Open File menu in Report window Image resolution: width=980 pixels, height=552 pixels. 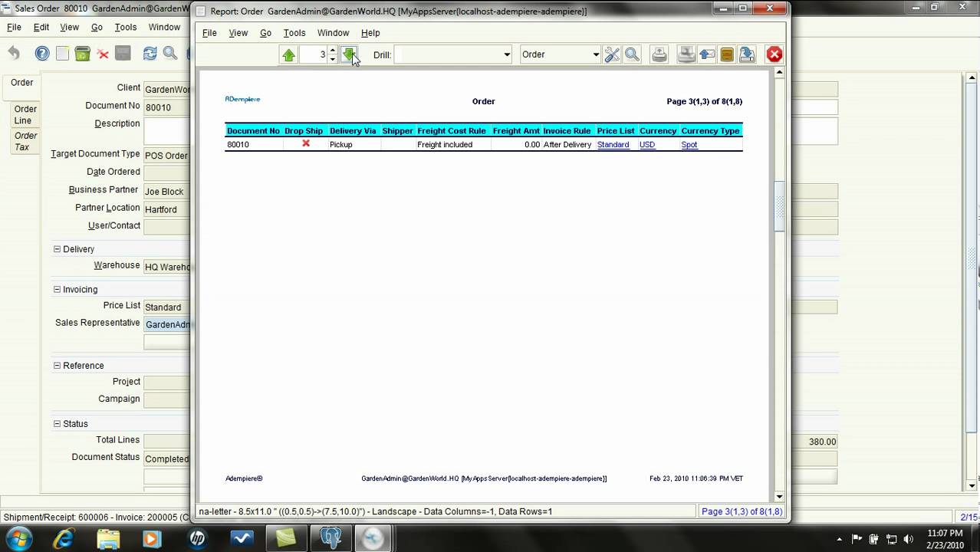click(209, 33)
